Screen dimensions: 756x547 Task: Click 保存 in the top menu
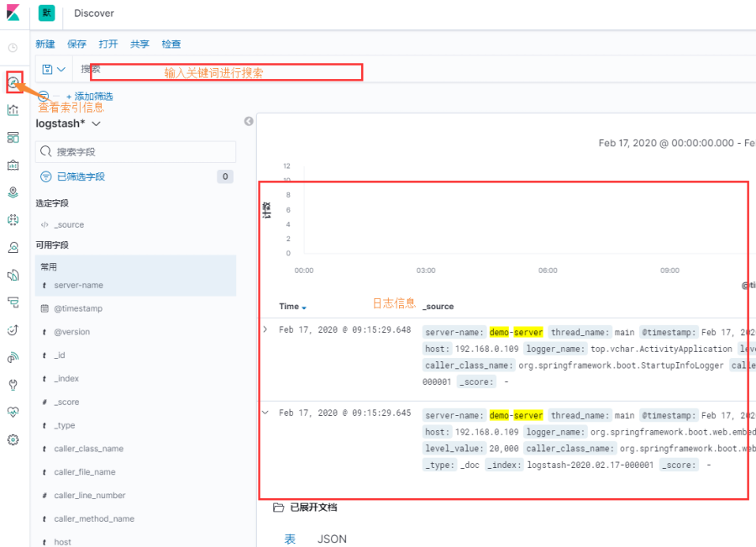[76, 44]
